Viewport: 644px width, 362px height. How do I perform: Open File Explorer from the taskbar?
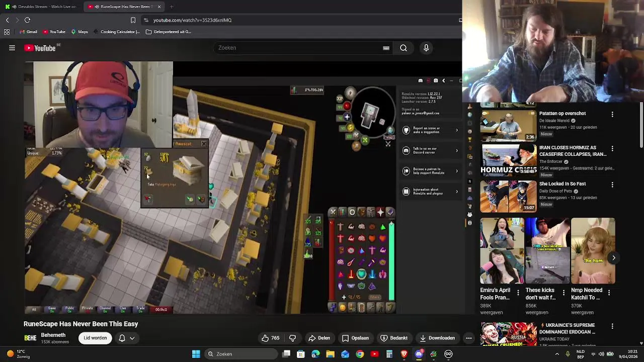(x=331, y=354)
